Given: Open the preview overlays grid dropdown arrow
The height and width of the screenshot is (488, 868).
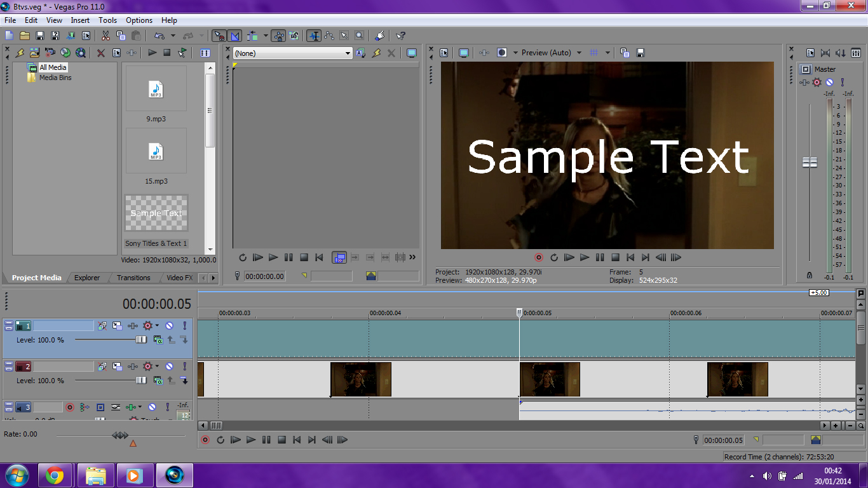Looking at the screenshot, I should [607, 53].
